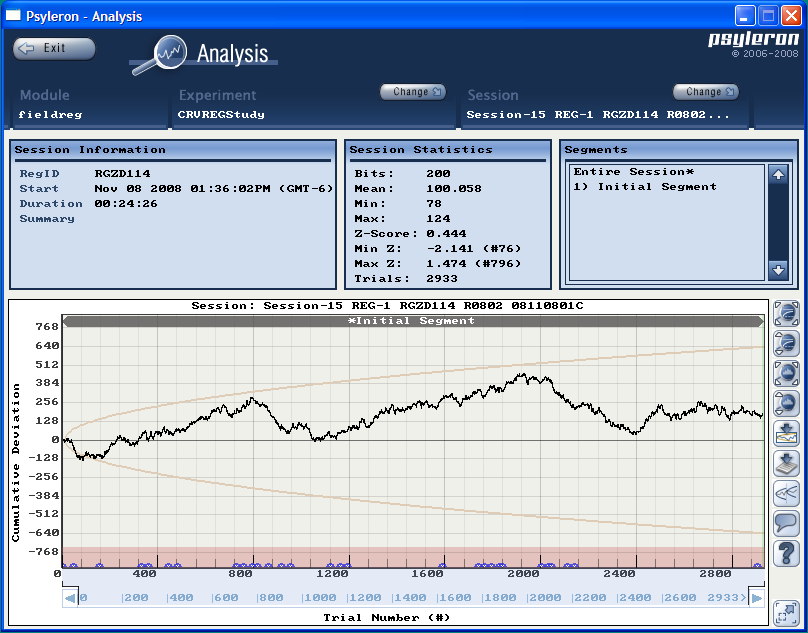Click the comment speech bubble icon
The image size is (808, 633).
coord(787,523)
